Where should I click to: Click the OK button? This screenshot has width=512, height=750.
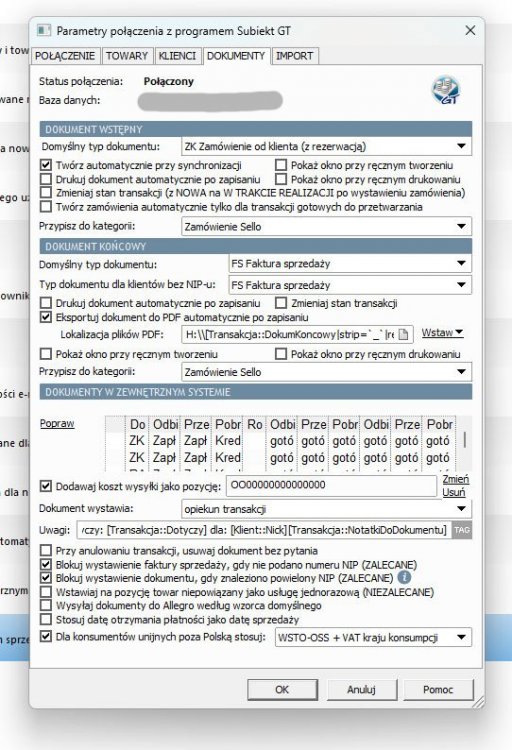click(x=282, y=689)
